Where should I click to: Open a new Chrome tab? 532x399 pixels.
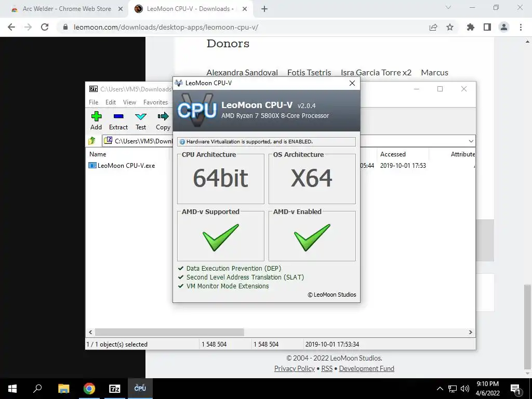click(x=264, y=9)
